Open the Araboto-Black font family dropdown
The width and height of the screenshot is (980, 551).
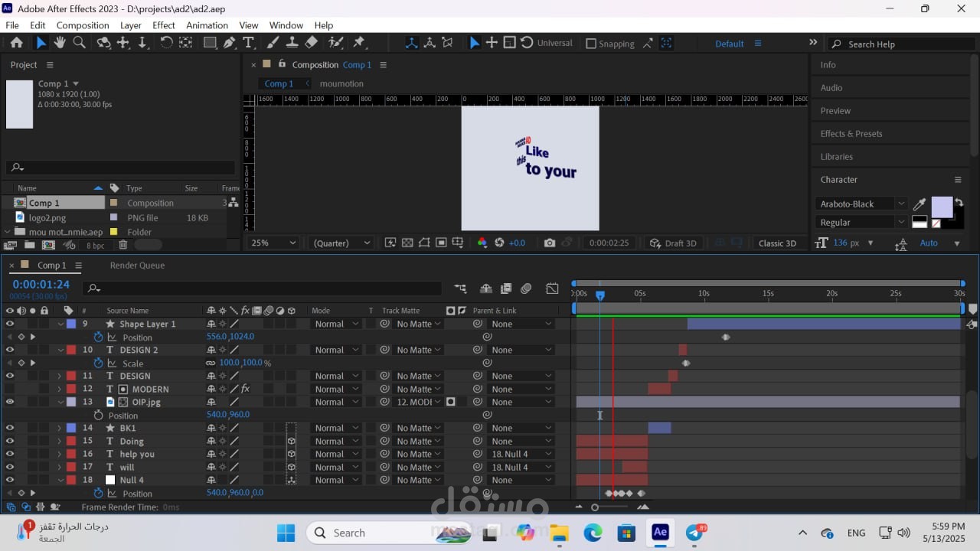point(861,204)
